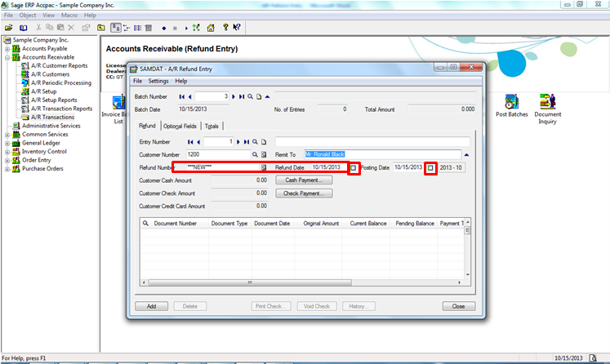Open the Object menu in main window
The image size is (610, 364).
tap(28, 16)
